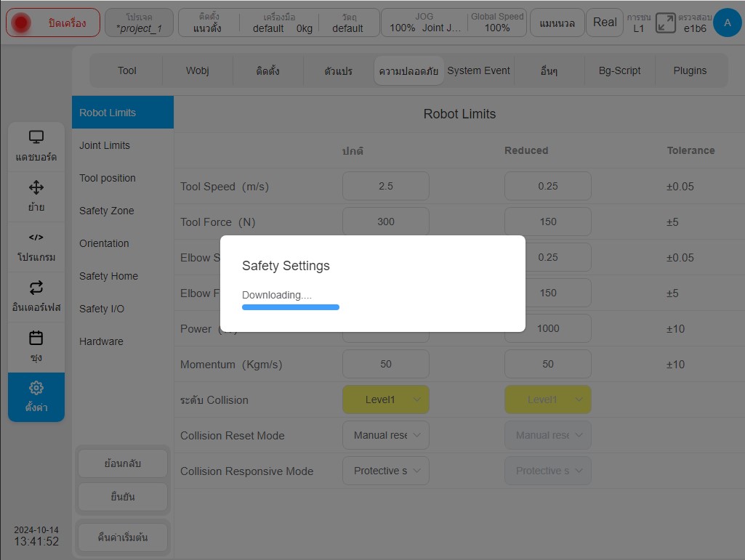Open the user avatar A

[x=727, y=23]
